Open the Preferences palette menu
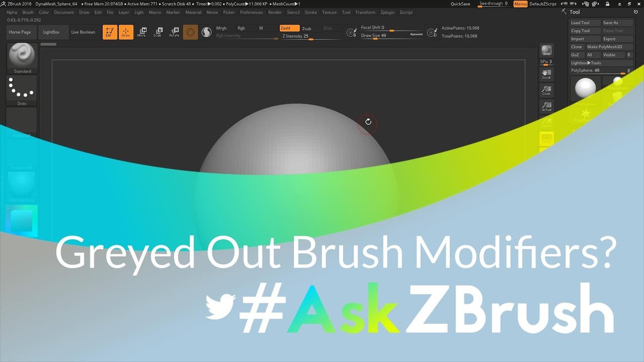This screenshot has height=362, width=644. (252, 12)
